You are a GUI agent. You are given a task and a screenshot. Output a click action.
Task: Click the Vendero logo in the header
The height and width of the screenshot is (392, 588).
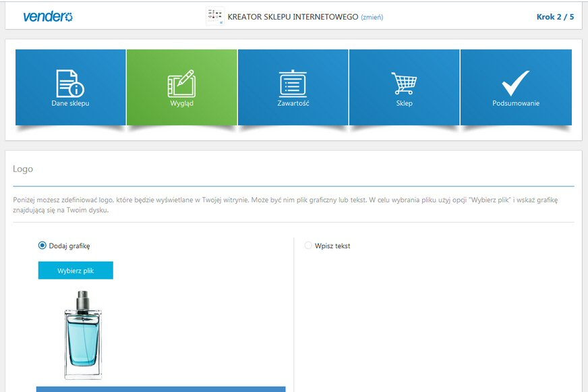point(48,16)
